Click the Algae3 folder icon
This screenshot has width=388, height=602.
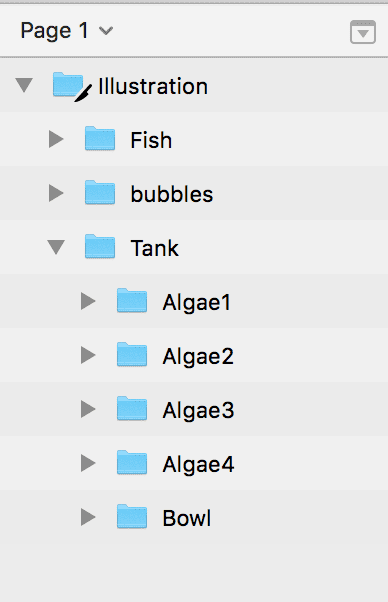coord(132,408)
